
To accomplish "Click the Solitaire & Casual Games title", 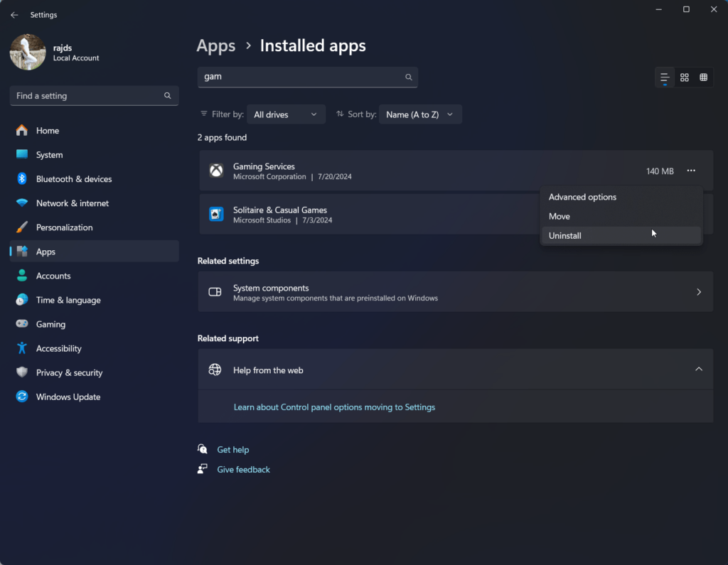I will [280, 210].
